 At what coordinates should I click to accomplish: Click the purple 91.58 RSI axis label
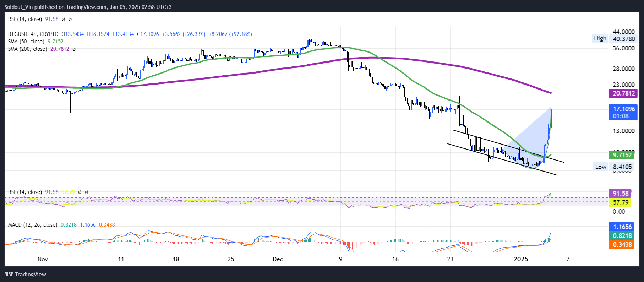pos(620,194)
